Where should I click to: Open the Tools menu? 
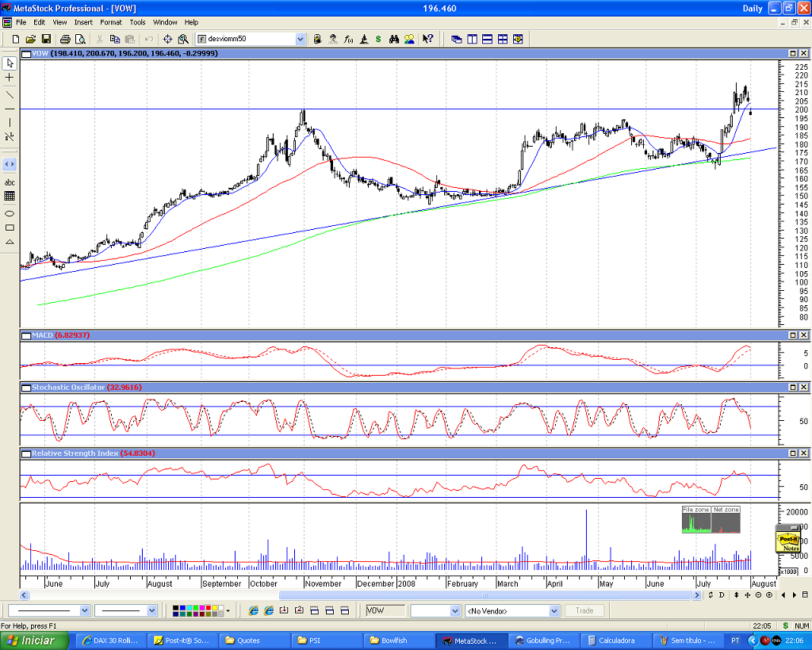(x=137, y=22)
